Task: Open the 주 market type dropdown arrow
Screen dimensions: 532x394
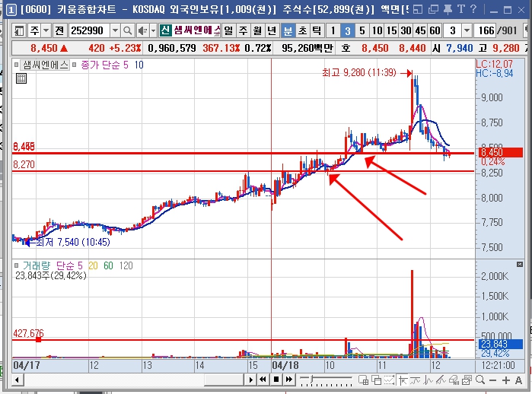Action: pos(46,31)
